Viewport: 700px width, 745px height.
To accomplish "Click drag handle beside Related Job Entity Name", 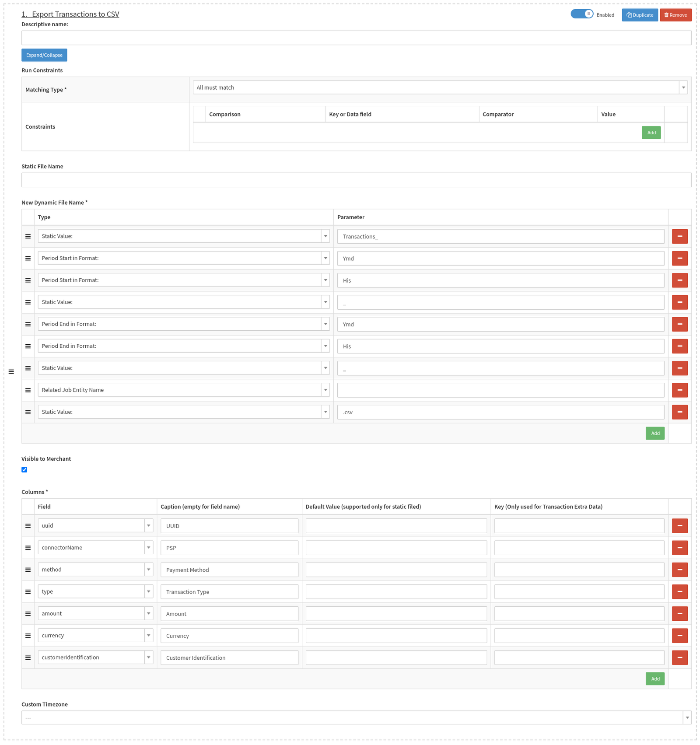I will [x=28, y=390].
